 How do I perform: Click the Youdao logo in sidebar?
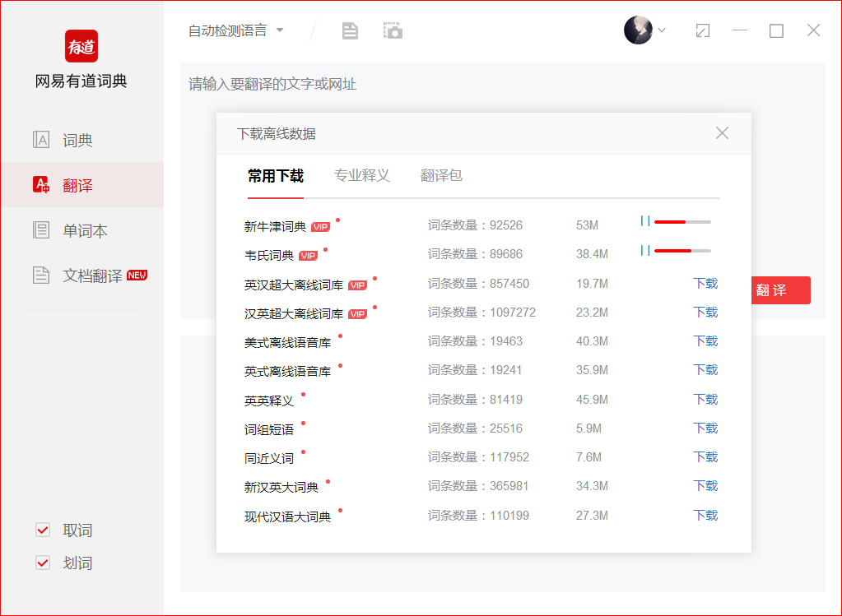click(80, 47)
